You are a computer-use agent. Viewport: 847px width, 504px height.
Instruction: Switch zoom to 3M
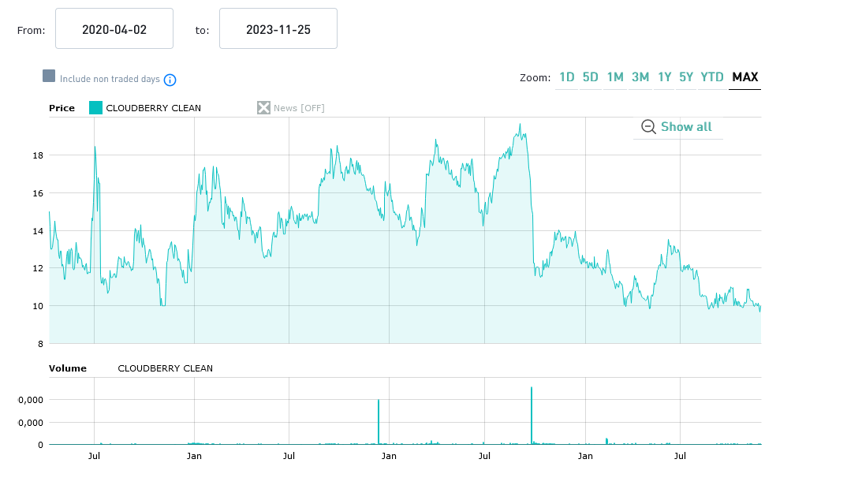(x=640, y=77)
